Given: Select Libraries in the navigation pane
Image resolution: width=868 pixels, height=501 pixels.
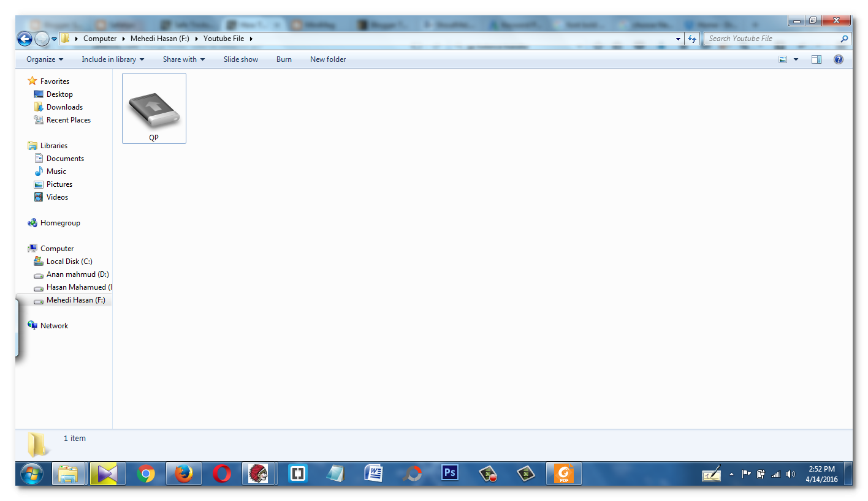Looking at the screenshot, I should click(x=54, y=146).
